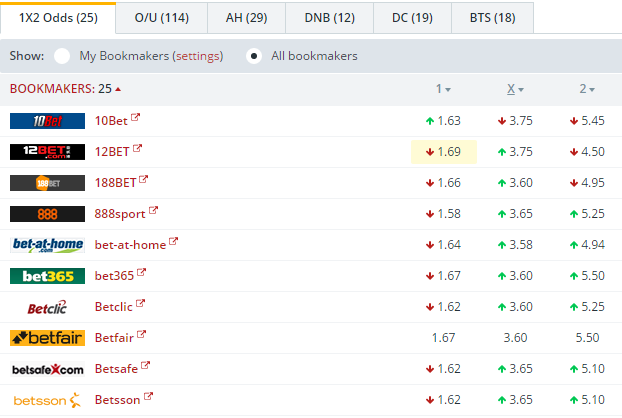Switch to the 1X2 Odds (25) tab

coord(58,18)
